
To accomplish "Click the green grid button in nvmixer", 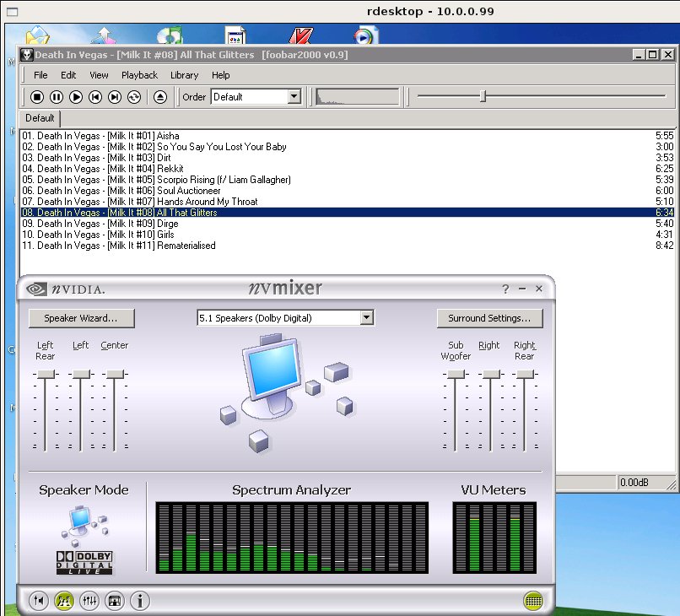I will [x=533, y=601].
